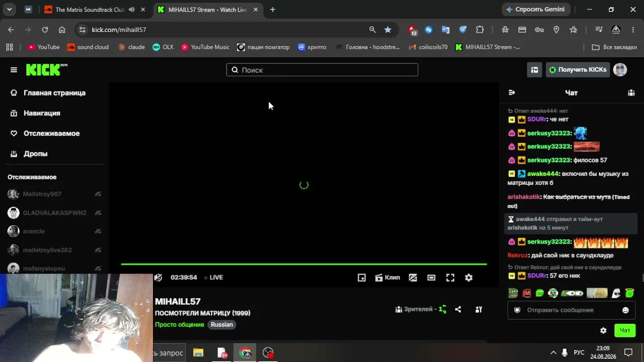Click the address bar URL

point(119,30)
